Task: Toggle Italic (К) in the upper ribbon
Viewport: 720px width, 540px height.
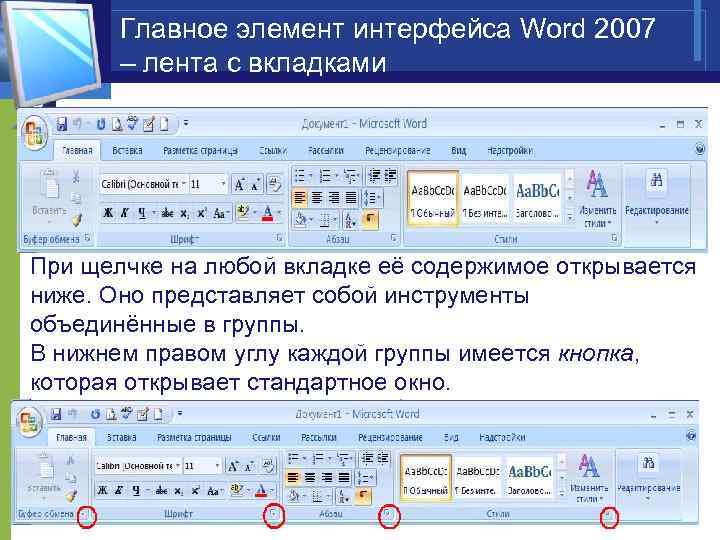Action: point(125,213)
